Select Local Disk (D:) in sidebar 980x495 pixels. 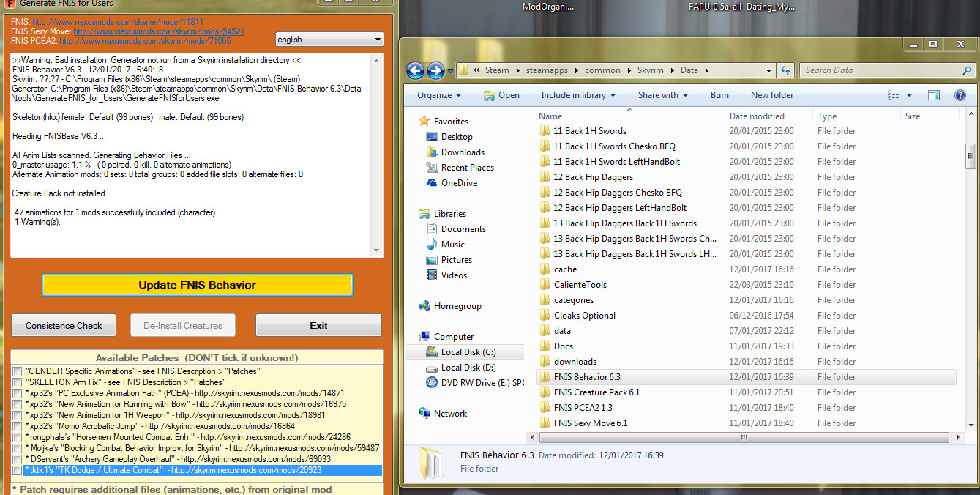coord(468,368)
